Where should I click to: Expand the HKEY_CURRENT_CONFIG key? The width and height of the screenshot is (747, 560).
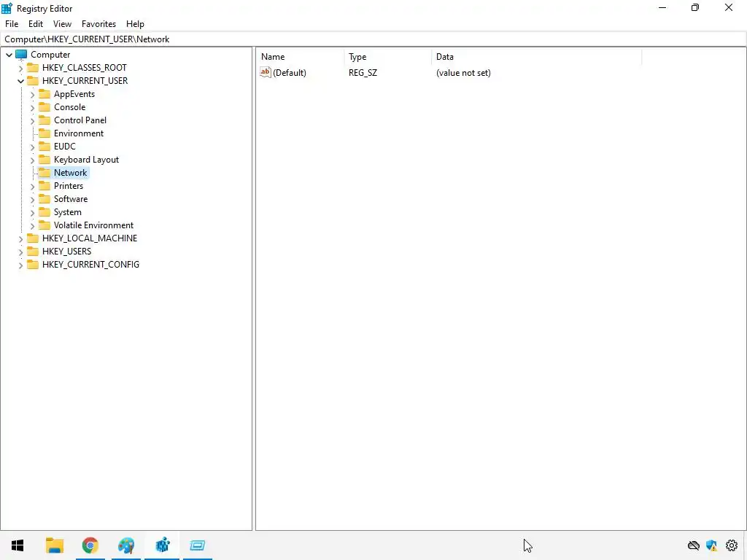[20, 265]
